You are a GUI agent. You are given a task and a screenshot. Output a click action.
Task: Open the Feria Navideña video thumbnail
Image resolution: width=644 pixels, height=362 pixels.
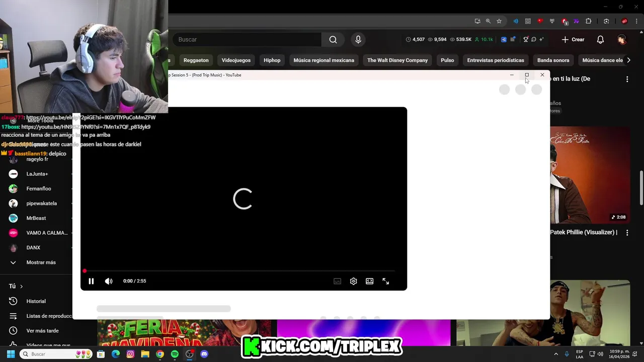click(184, 332)
